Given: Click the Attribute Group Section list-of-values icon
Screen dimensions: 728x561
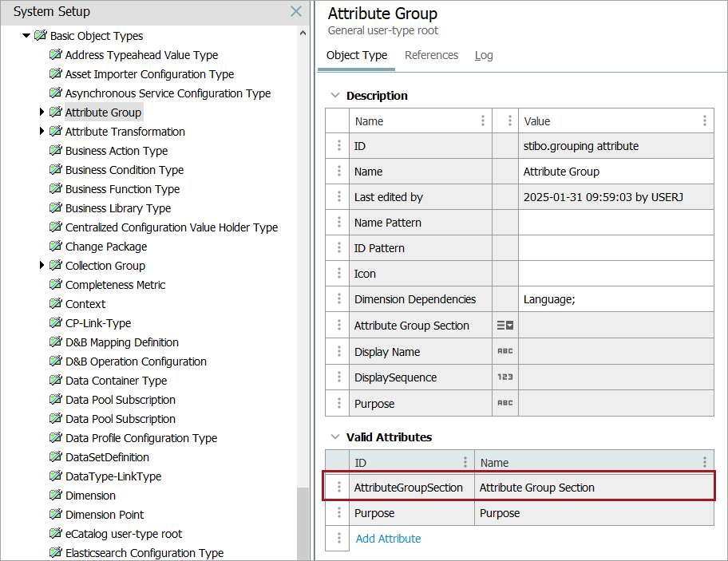Looking at the screenshot, I should pos(505,326).
